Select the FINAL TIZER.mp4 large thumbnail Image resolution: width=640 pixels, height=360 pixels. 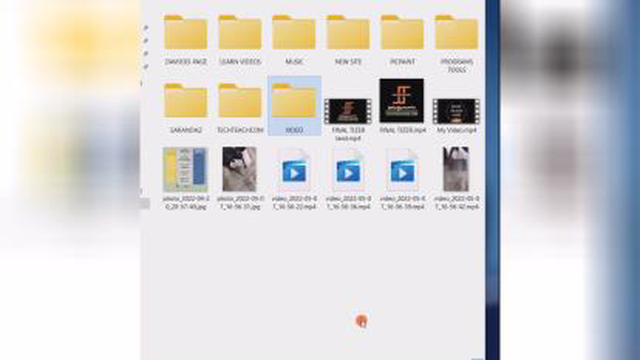pos(402,101)
